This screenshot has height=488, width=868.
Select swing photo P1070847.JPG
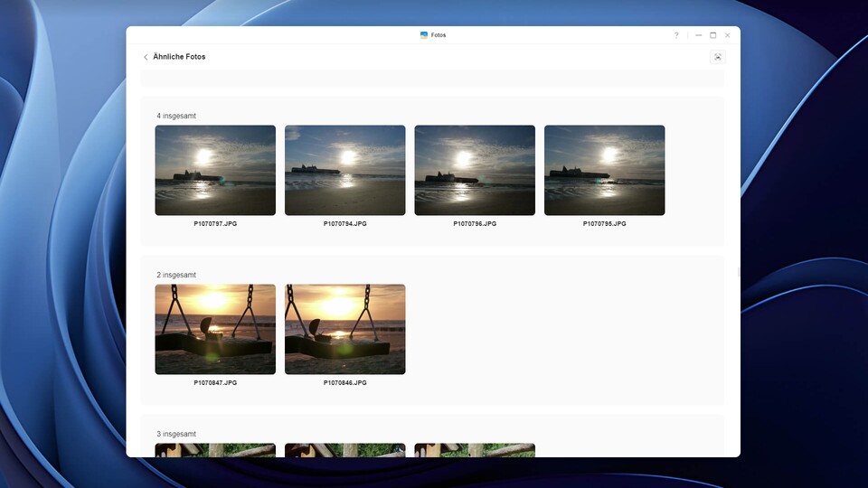point(215,329)
